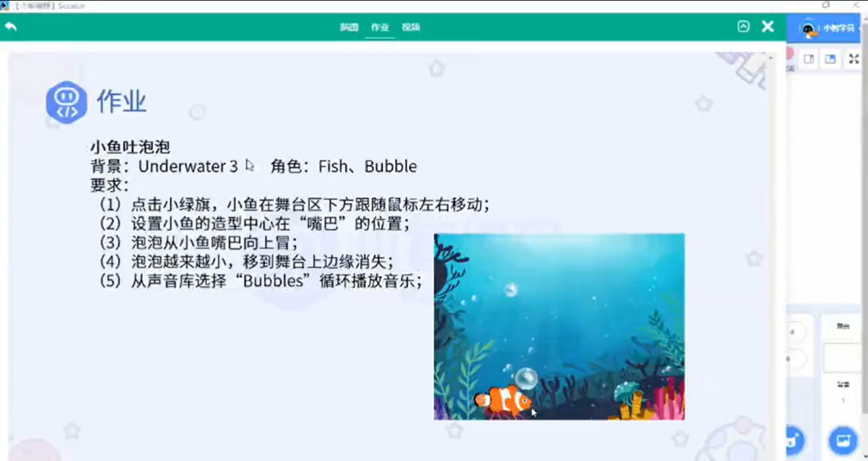Switch to the 讲题 tab
868x461 pixels.
coord(348,27)
